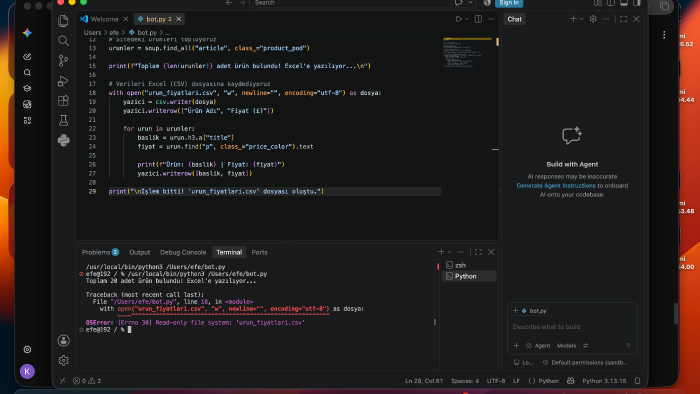Click efe in the breadcrumb path
This screenshot has width=700, height=394.
(114, 33)
